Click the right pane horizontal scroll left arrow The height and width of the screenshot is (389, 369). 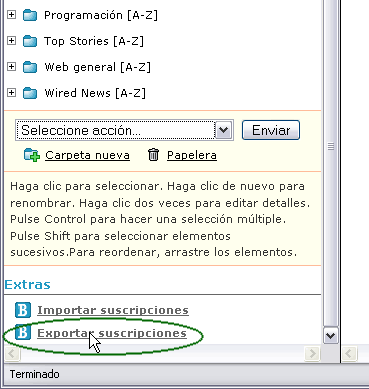(x=350, y=353)
